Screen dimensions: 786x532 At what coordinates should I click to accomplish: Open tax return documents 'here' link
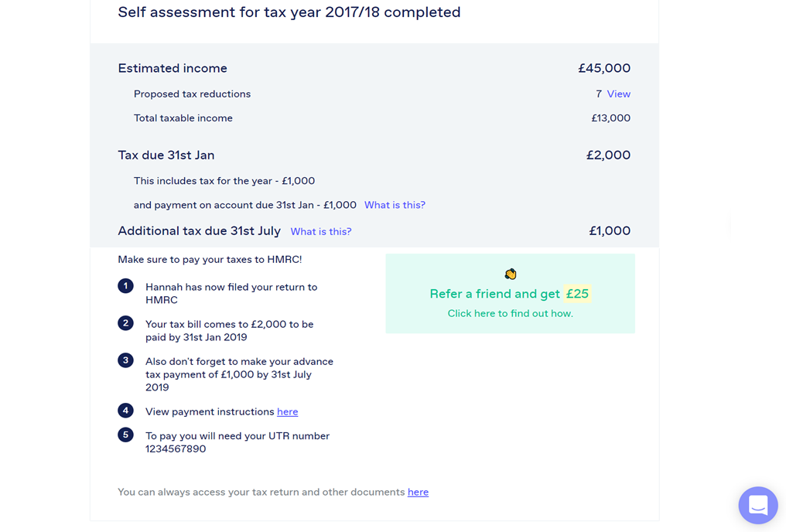point(418,492)
